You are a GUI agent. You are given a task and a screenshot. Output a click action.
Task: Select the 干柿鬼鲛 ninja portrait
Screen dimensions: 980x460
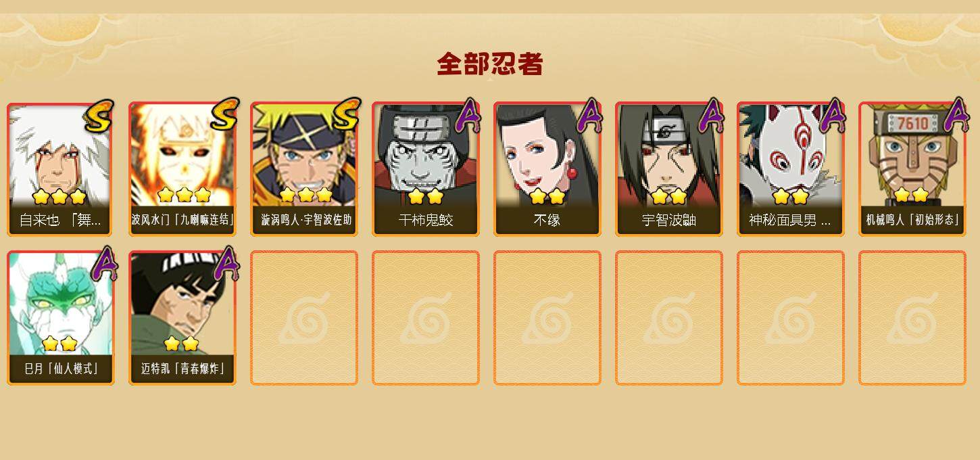(426, 169)
